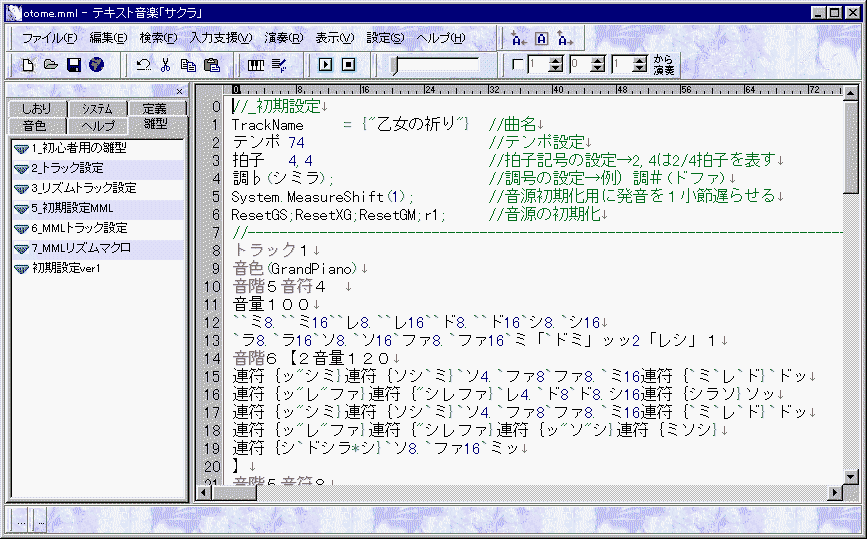Click the open file folder icon
This screenshot has height=539, width=867.
(51, 65)
